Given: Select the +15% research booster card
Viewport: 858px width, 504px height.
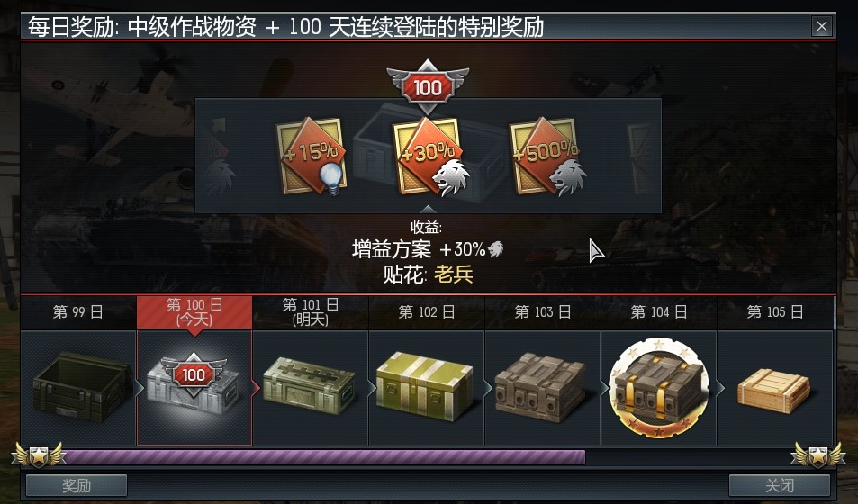Looking at the screenshot, I should point(312,156).
